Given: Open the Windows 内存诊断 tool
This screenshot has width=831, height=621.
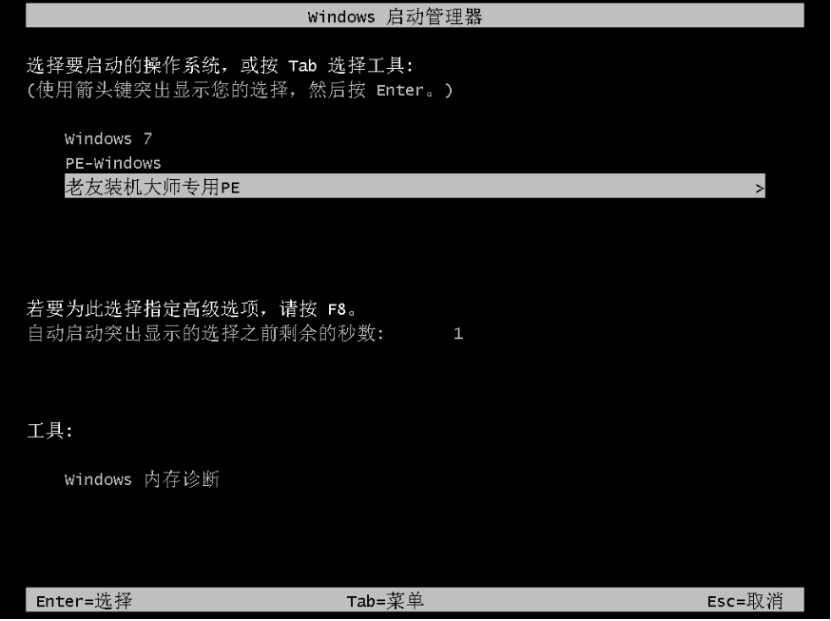Looking at the screenshot, I should point(142,480).
